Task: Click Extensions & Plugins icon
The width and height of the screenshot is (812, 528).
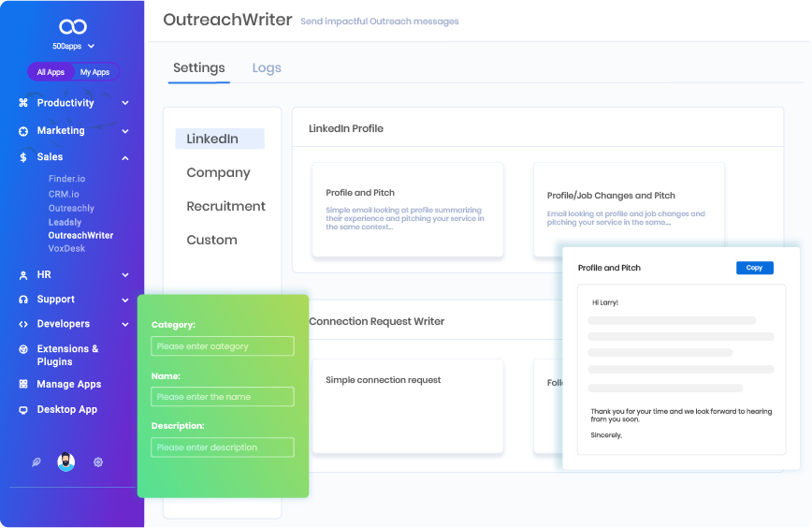Action: pyautogui.click(x=23, y=349)
